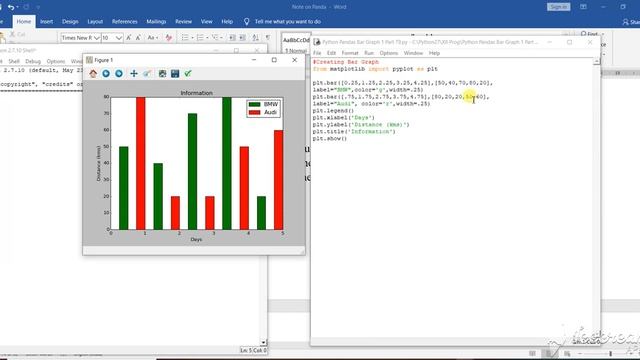The width and height of the screenshot is (640, 360).
Task: Click the Shrink Font icon
Action: [138, 38]
